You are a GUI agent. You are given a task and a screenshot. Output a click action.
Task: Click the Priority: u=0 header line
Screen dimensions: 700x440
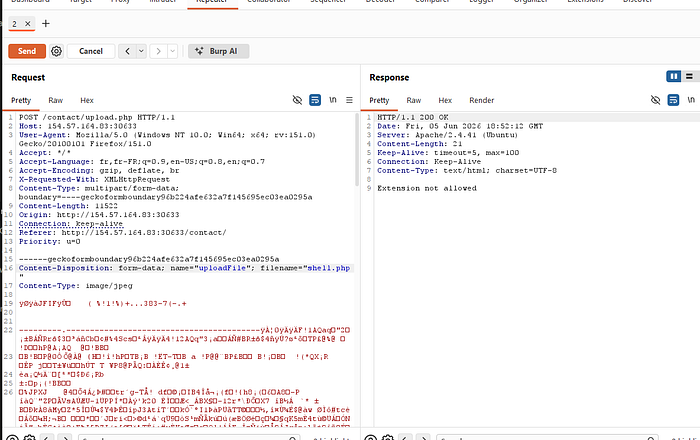click(x=50, y=241)
